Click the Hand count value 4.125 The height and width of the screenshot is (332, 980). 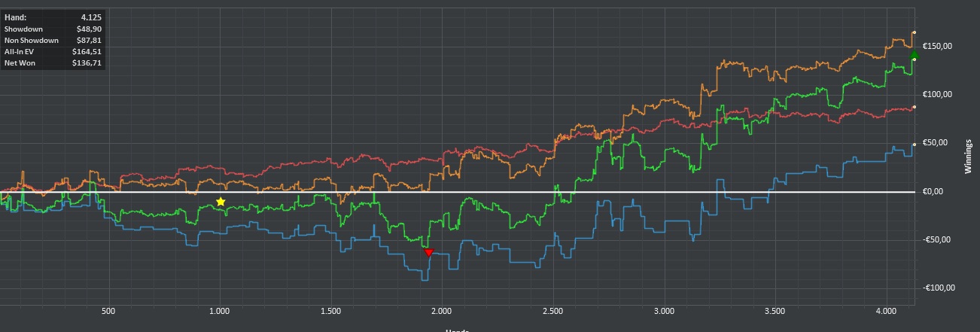91,17
